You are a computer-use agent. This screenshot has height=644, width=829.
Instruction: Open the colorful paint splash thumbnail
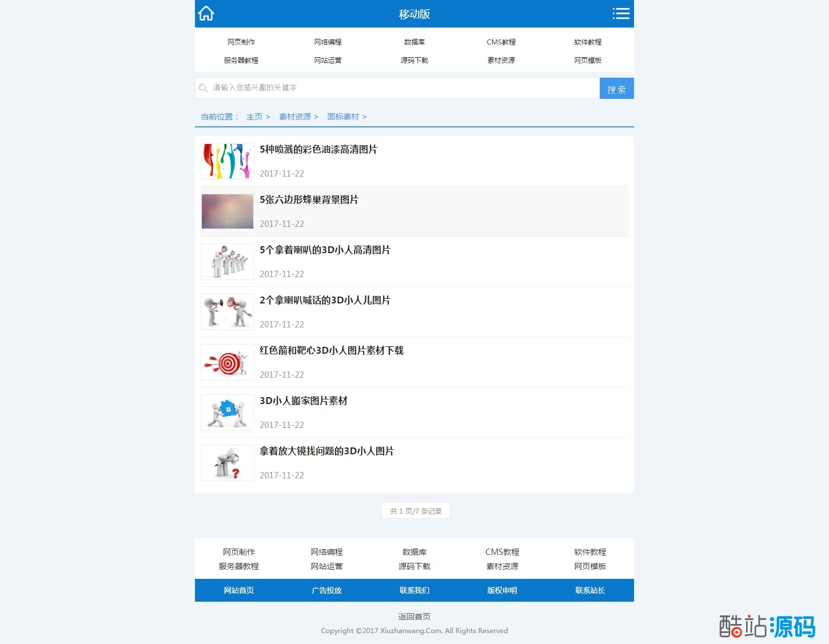tap(228, 161)
